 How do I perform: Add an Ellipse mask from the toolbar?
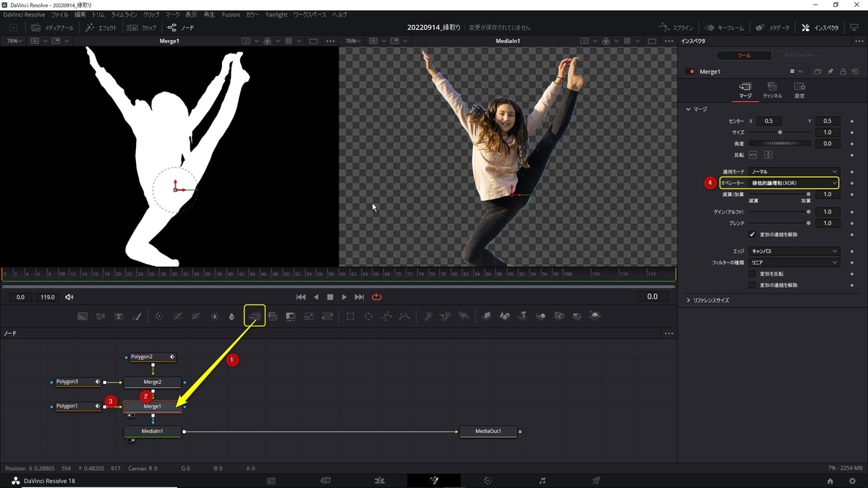click(x=368, y=316)
